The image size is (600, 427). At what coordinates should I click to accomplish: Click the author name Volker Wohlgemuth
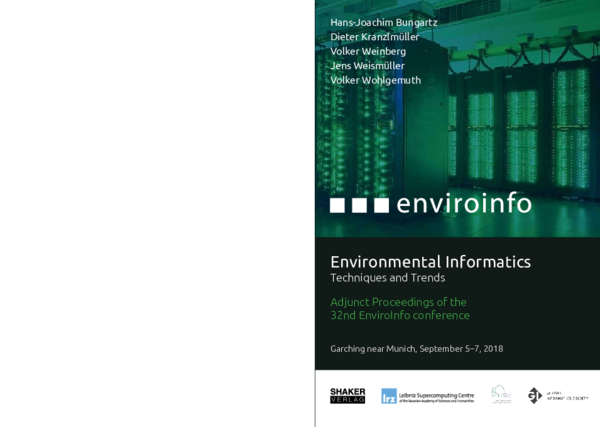pyautogui.click(x=375, y=80)
